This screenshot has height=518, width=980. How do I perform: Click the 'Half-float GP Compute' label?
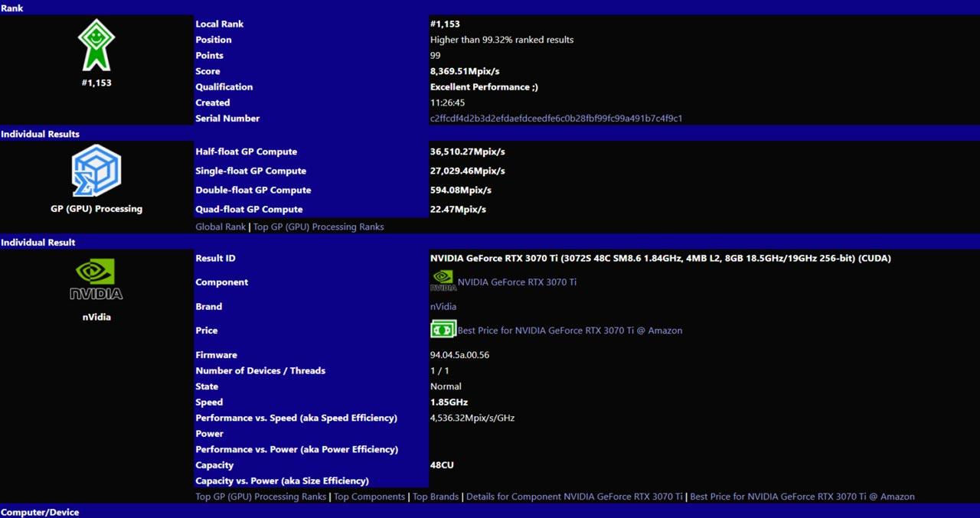click(x=246, y=151)
